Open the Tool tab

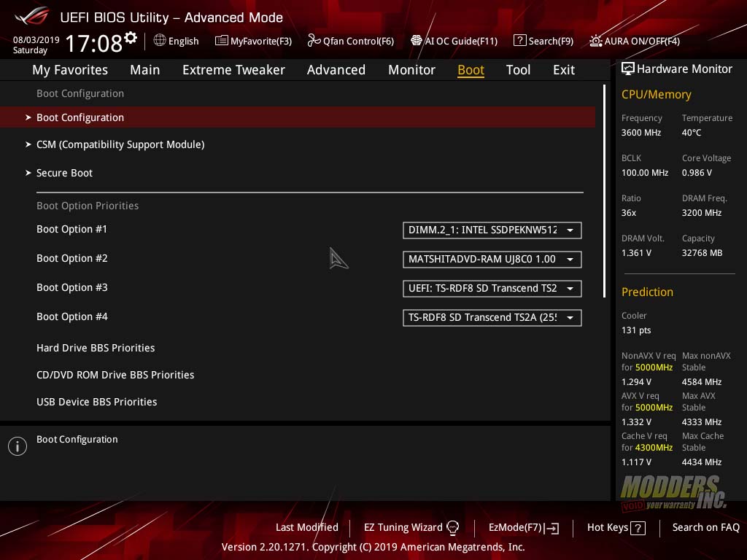pyautogui.click(x=518, y=70)
